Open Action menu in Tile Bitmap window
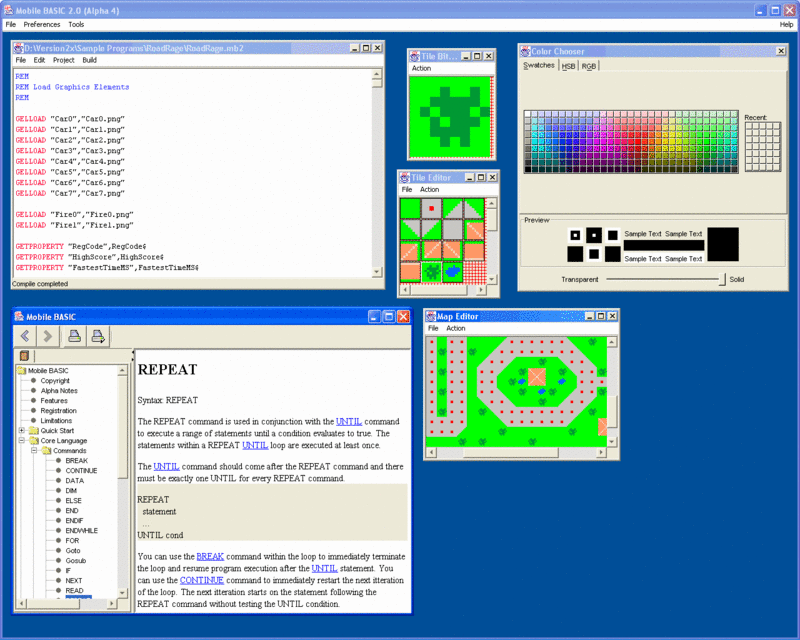The height and width of the screenshot is (640, 800). tap(421, 68)
